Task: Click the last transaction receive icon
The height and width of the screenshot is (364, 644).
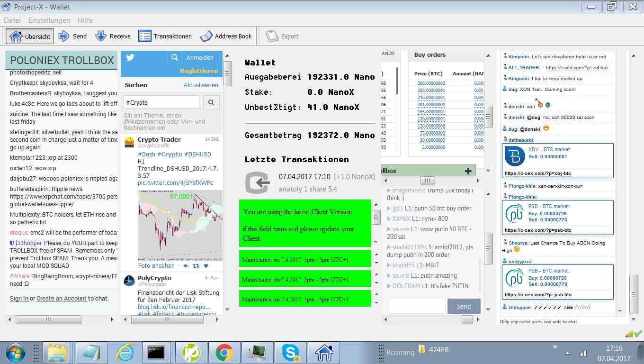Action: 257,183
